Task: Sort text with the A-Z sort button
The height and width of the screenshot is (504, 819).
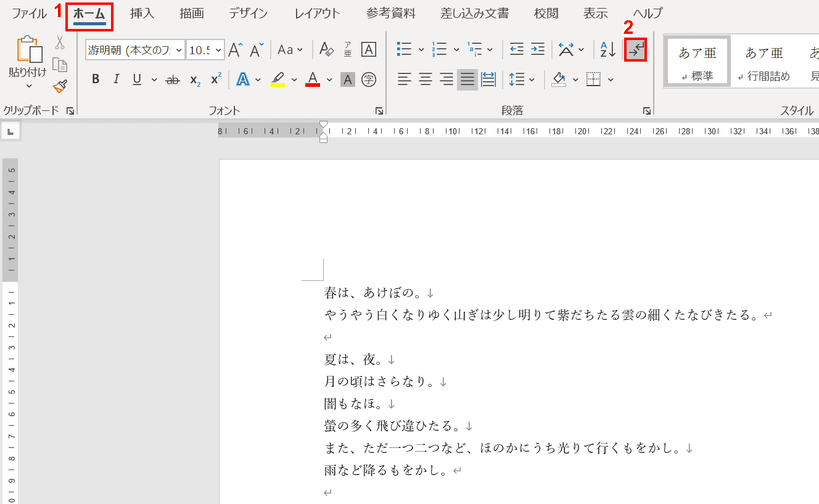Action: click(x=608, y=50)
